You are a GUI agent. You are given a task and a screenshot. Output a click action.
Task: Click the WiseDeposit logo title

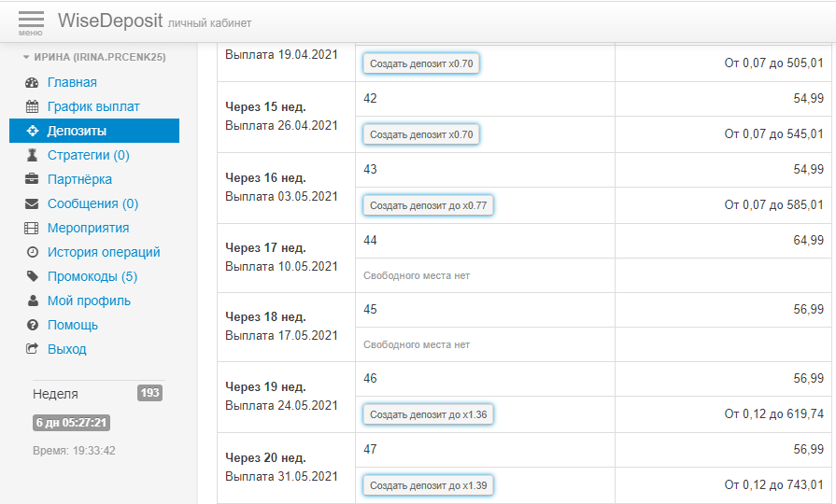pyautogui.click(x=109, y=21)
